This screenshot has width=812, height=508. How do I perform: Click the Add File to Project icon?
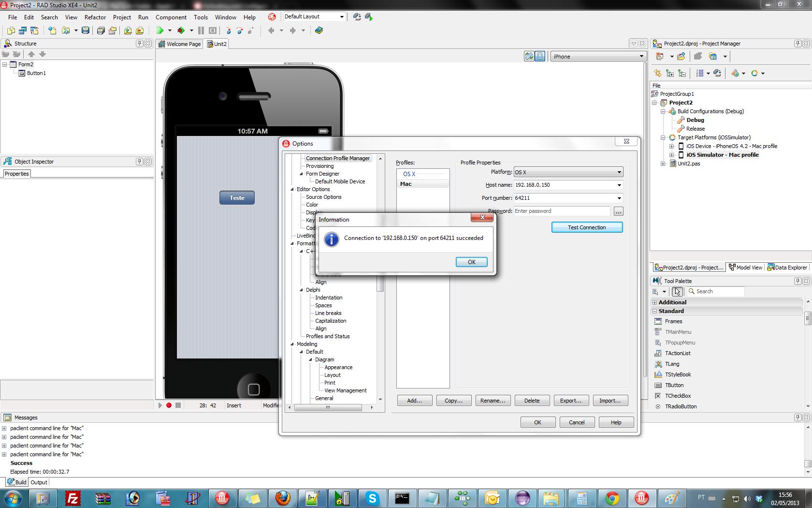tap(128, 30)
